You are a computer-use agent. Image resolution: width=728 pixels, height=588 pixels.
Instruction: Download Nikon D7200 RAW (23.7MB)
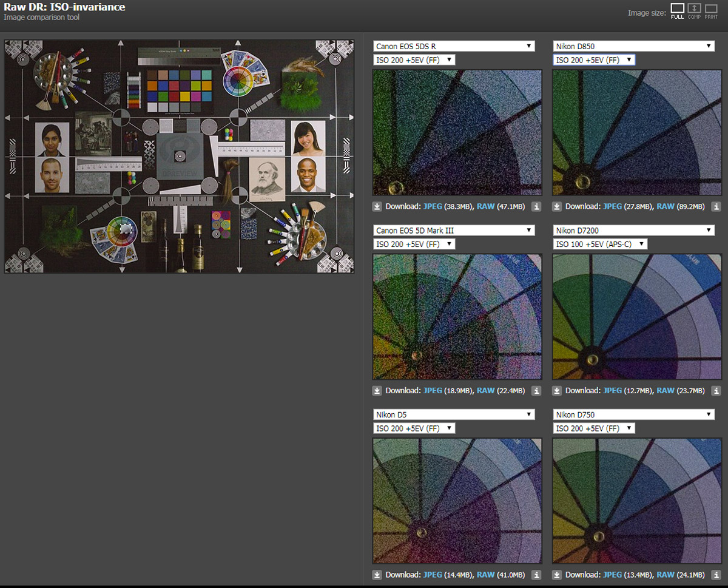666,391
